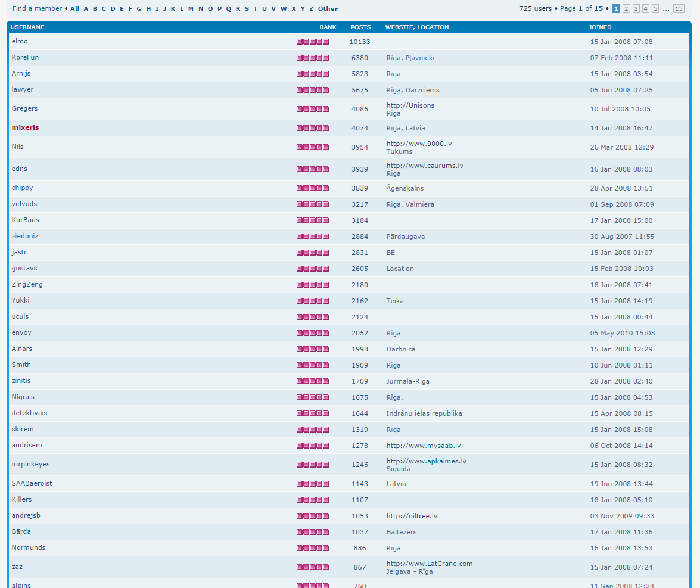Filter members starting with M
The height and width of the screenshot is (588, 700).
(191, 8)
